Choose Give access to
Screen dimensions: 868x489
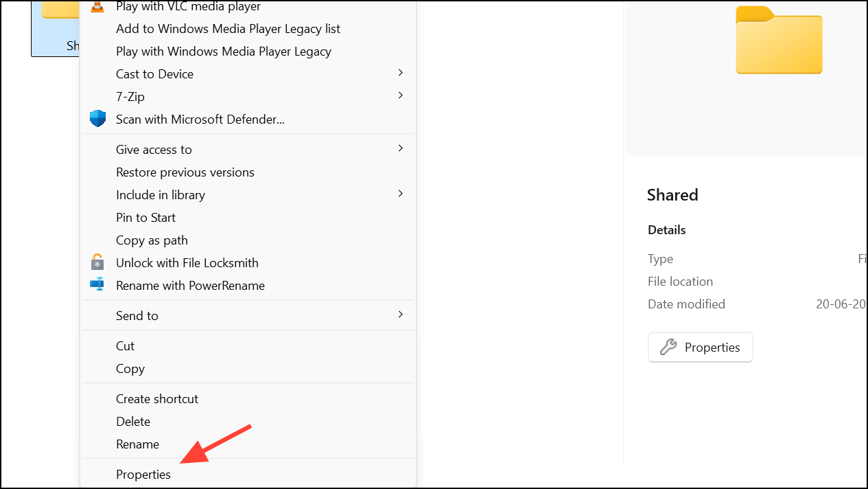tap(248, 150)
